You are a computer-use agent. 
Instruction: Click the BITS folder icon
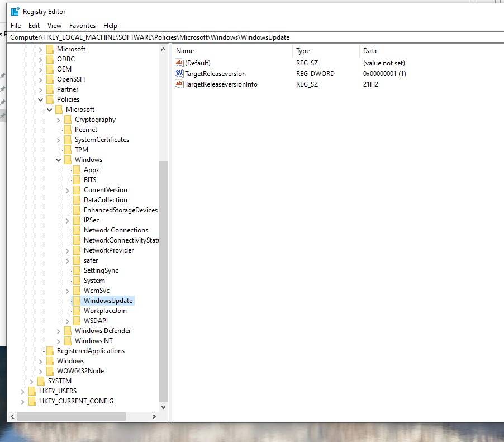point(77,180)
